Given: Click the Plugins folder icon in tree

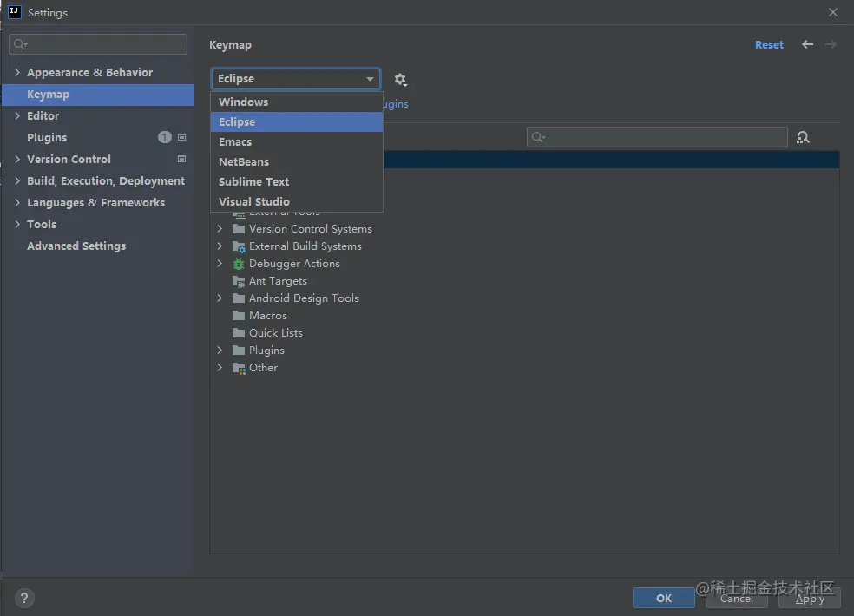Looking at the screenshot, I should click(x=239, y=351).
